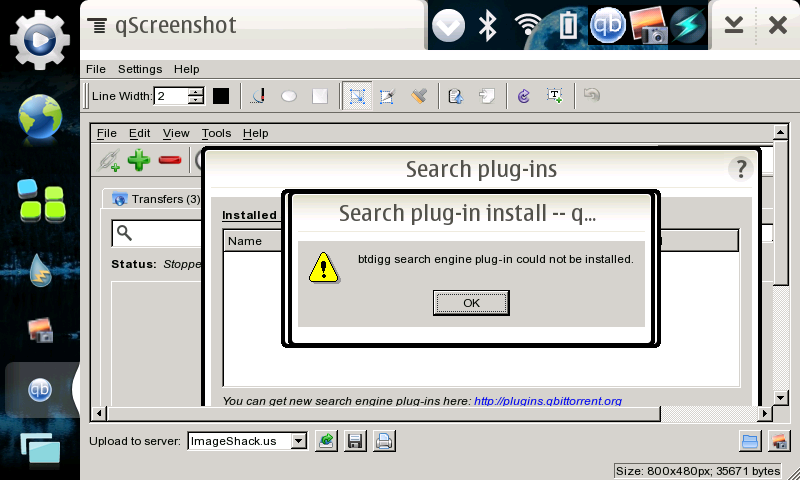Click the save floppy disk icon
800x480 pixels.
point(355,441)
